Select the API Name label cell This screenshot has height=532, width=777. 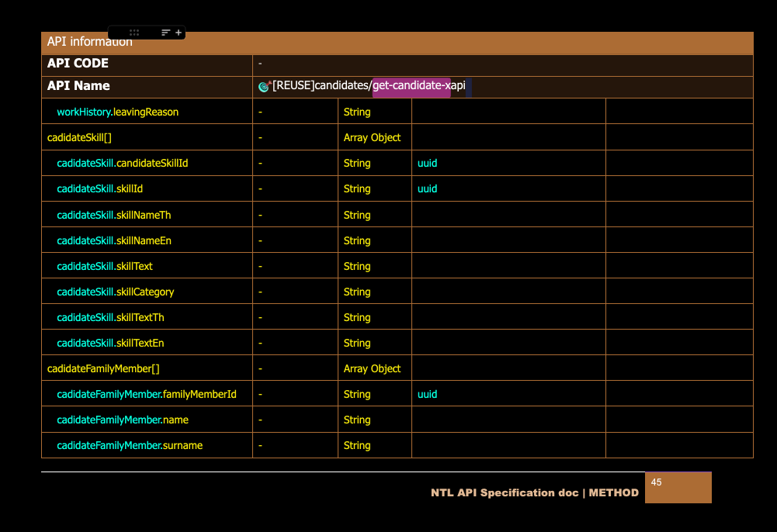coord(78,86)
